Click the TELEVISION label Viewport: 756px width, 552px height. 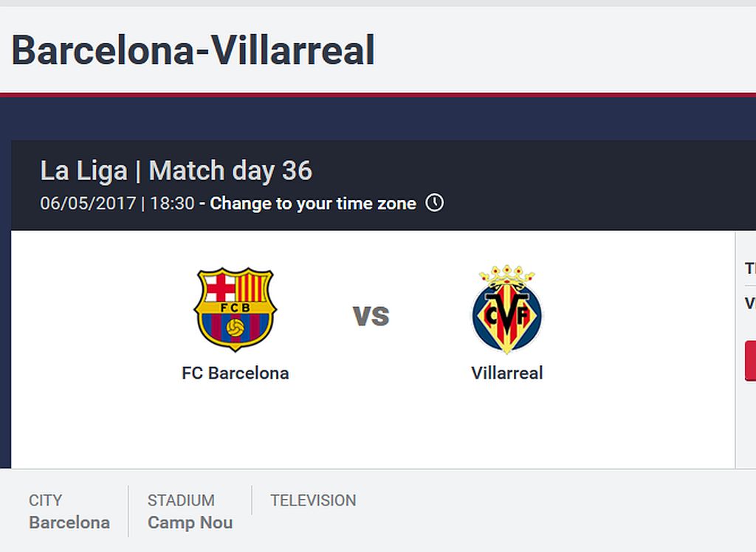tap(313, 500)
